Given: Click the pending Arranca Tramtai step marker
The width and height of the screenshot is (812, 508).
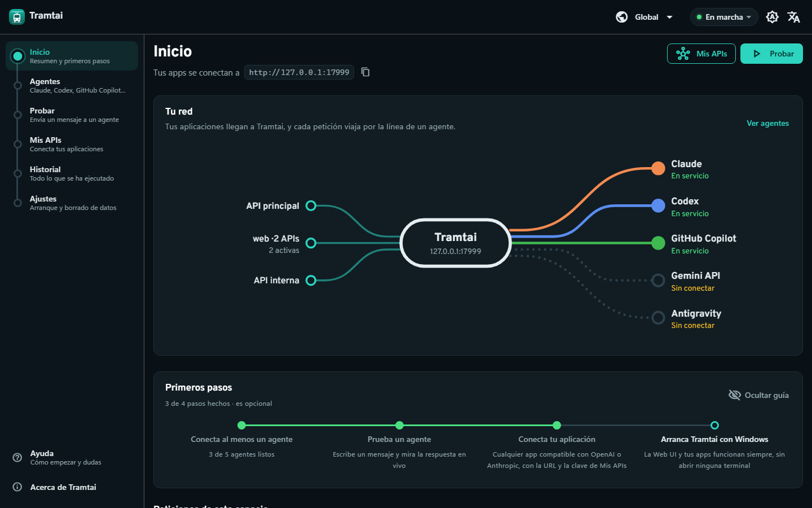Looking at the screenshot, I should [x=714, y=425].
